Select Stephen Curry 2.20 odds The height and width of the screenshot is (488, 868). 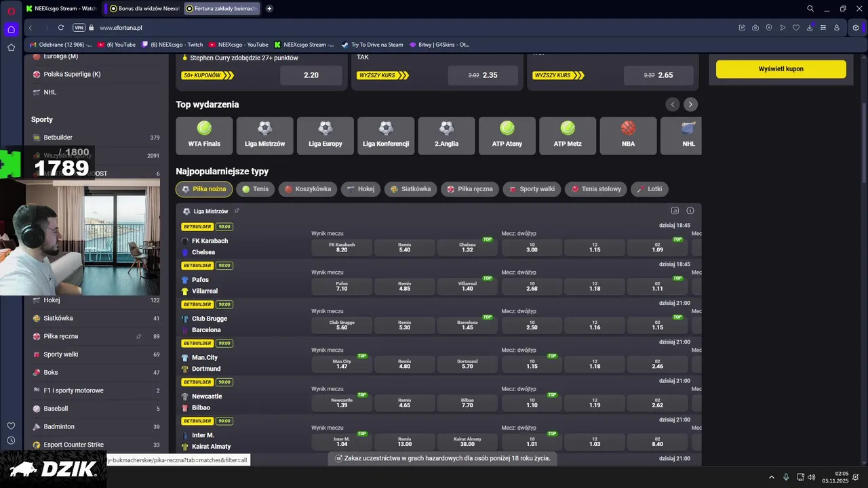[x=311, y=75]
